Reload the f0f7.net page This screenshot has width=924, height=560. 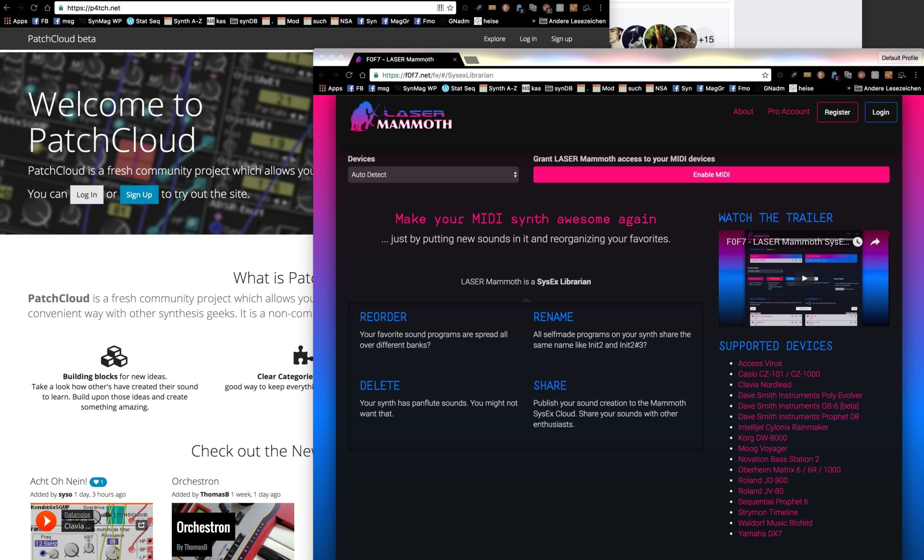pos(349,75)
